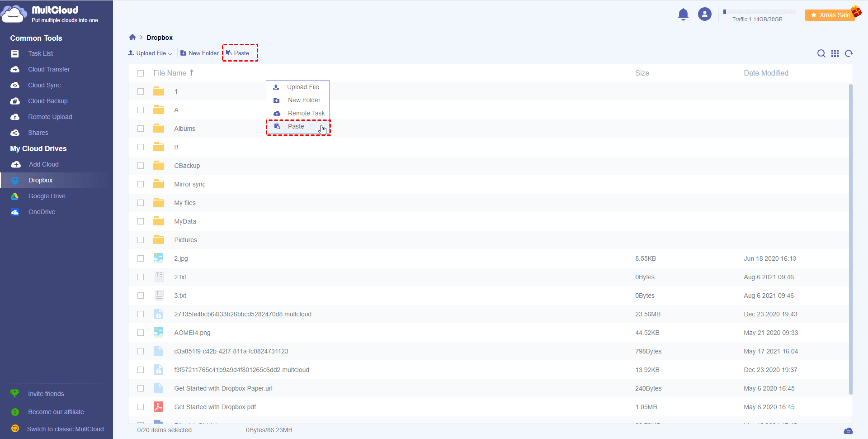Viewport: 868px width, 439px height.
Task: Click the Paste toolbar button
Action: [238, 53]
